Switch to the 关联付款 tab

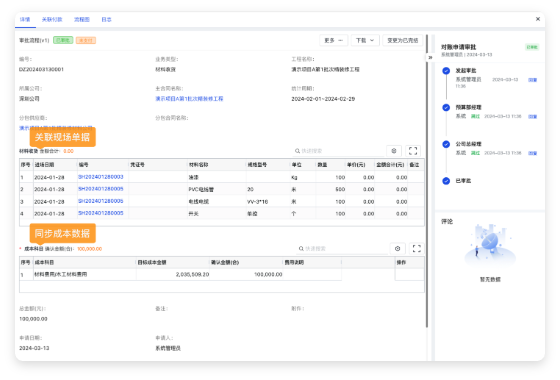pyautogui.click(x=52, y=20)
